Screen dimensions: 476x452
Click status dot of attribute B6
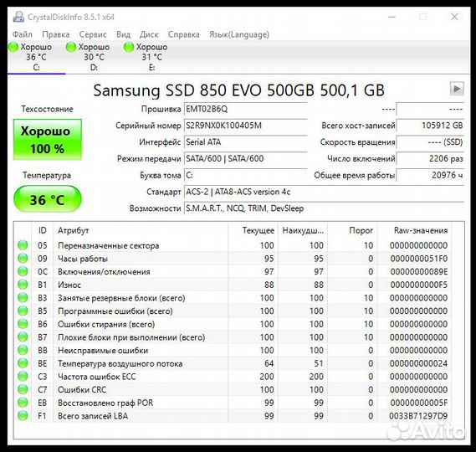23,324
